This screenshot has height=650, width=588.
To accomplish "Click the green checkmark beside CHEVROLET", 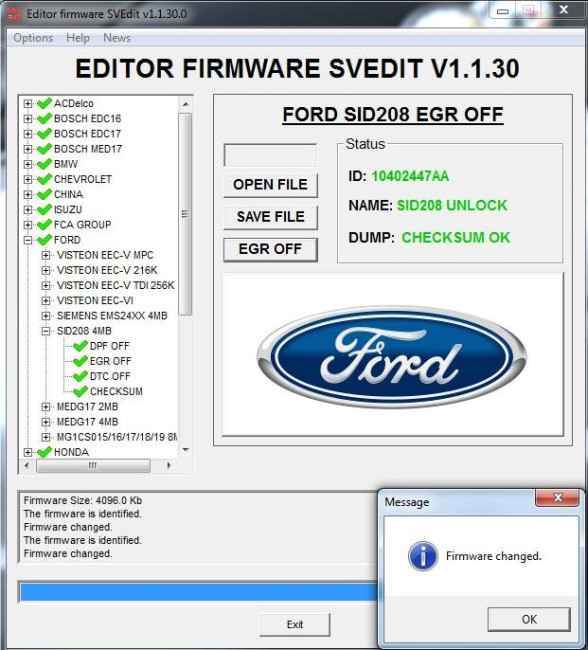I will [x=44, y=179].
